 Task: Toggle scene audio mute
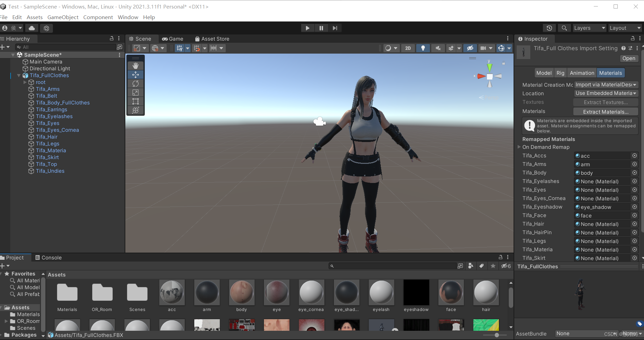click(x=438, y=48)
